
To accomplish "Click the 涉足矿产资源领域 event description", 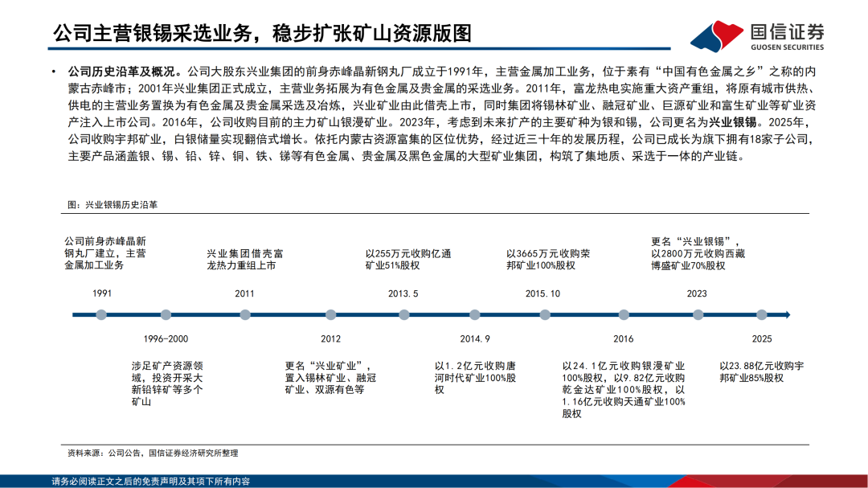I will coord(167,383).
